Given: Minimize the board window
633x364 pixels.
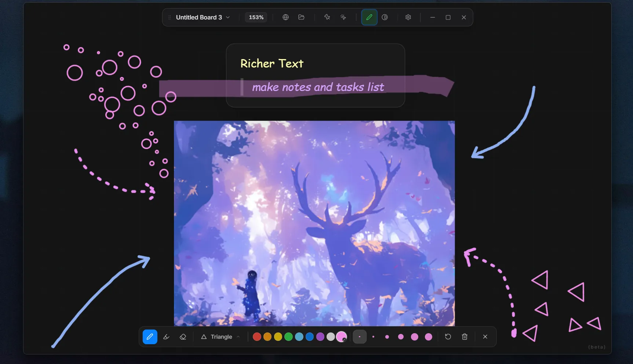Looking at the screenshot, I should point(433,17).
